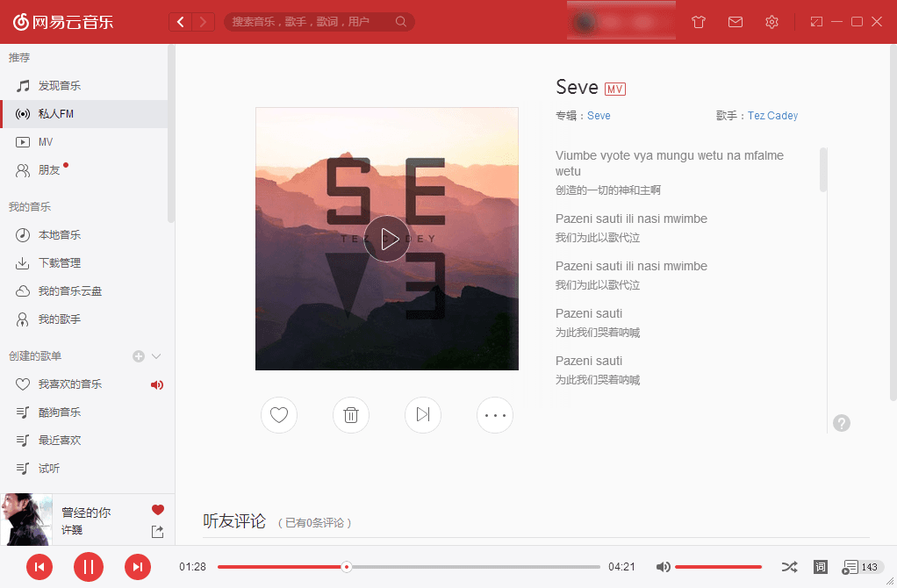Image resolution: width=897 pixels, height=588 pixels.
Task: Go back with the left arrow
Action: (181, 22)
